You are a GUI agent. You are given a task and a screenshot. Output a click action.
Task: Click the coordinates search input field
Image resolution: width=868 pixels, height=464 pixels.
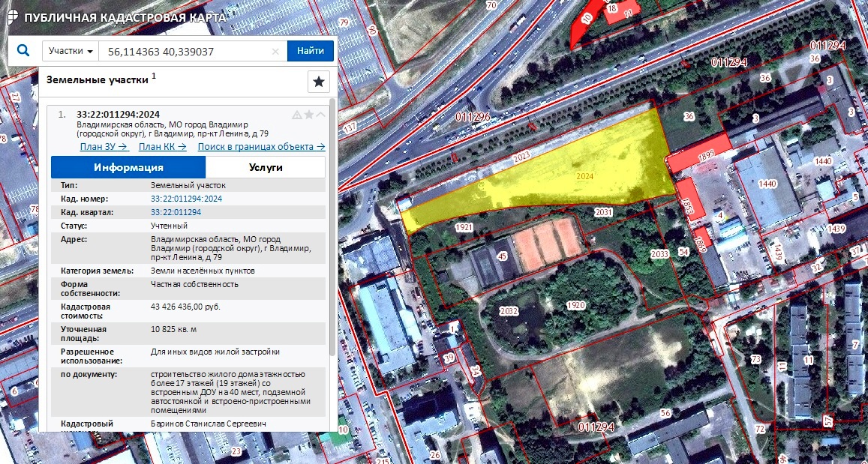tap(186, 52)
